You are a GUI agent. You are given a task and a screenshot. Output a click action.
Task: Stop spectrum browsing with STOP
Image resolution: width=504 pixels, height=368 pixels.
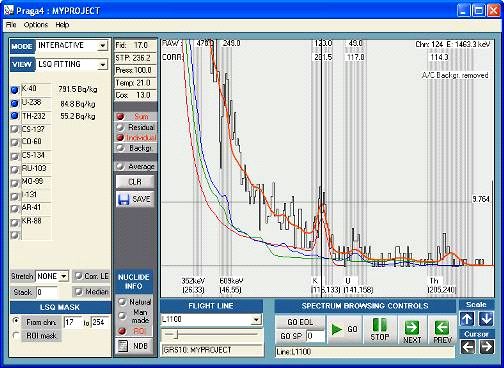(x=379, y=329)
